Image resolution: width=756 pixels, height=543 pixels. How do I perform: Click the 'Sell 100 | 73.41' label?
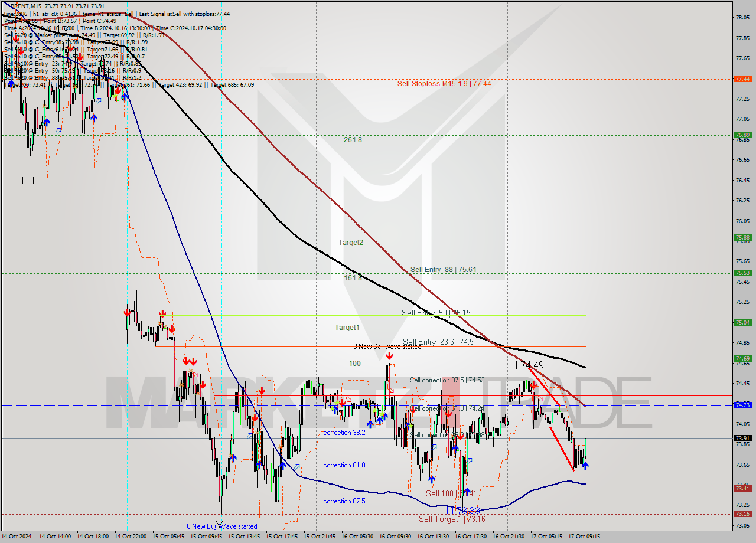pyautogui.click(x=451, y=493)
